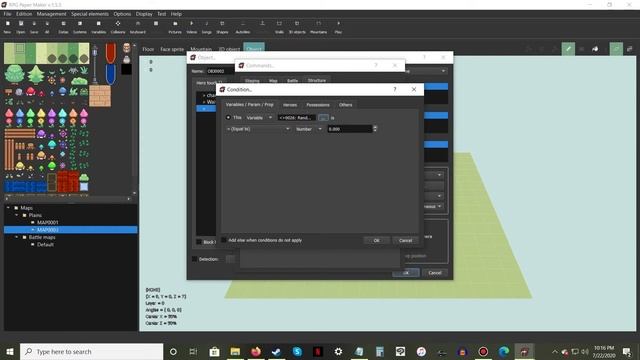Collapse the Maps tree node
Image resolution: width=640 pixels, height=360 pixels.
[8, 208]
